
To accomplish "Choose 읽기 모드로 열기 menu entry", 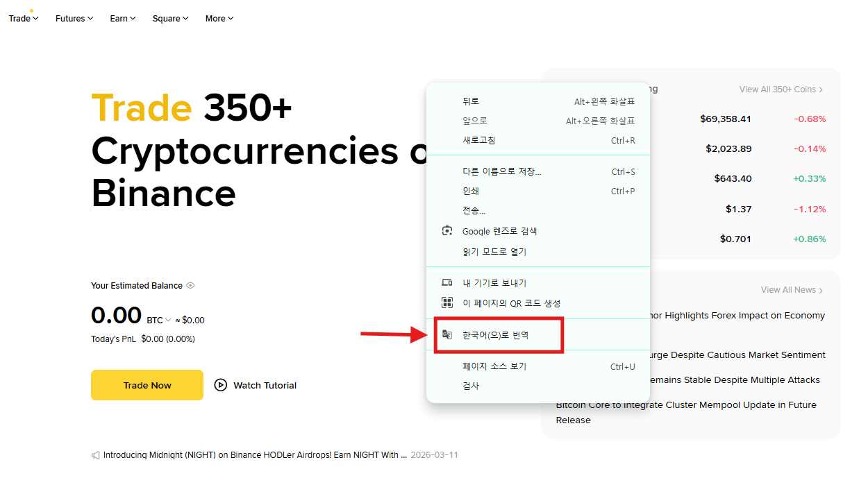I will coord(538,252).
